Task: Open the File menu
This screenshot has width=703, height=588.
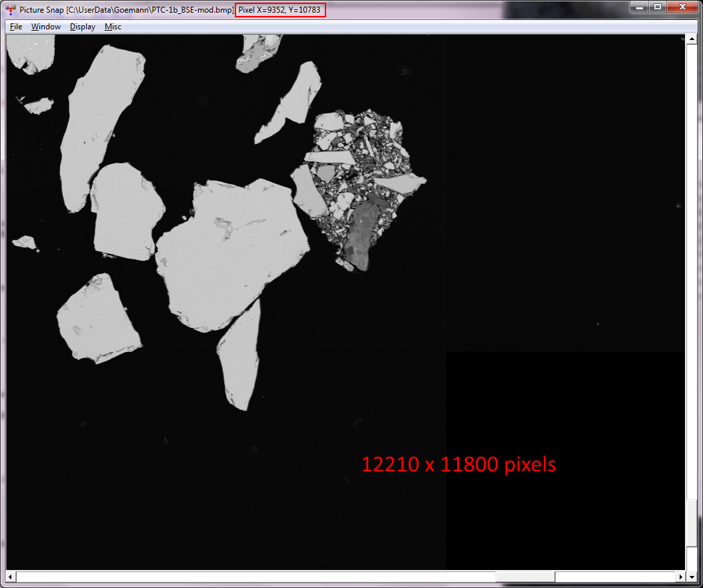Action: 16,27
